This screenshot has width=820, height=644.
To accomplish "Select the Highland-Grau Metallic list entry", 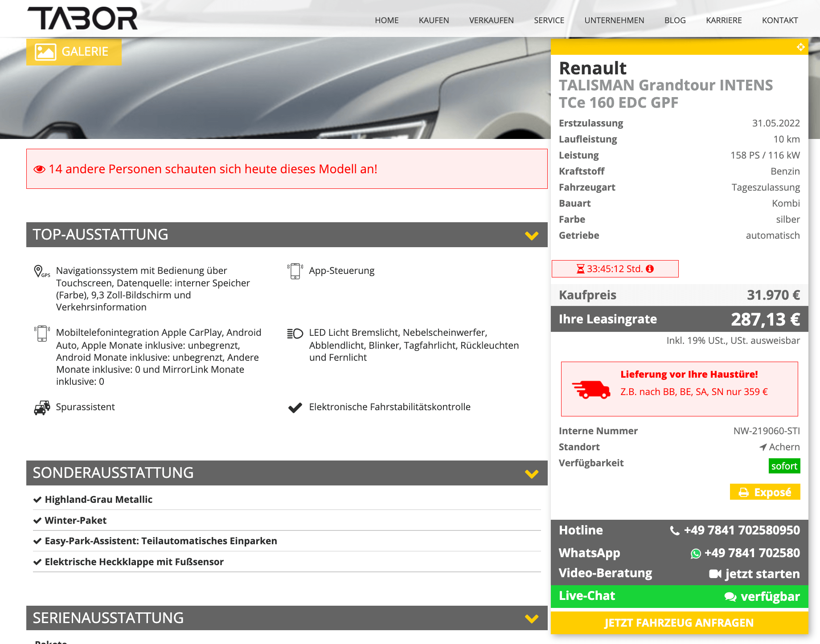I will click(287, 500).
